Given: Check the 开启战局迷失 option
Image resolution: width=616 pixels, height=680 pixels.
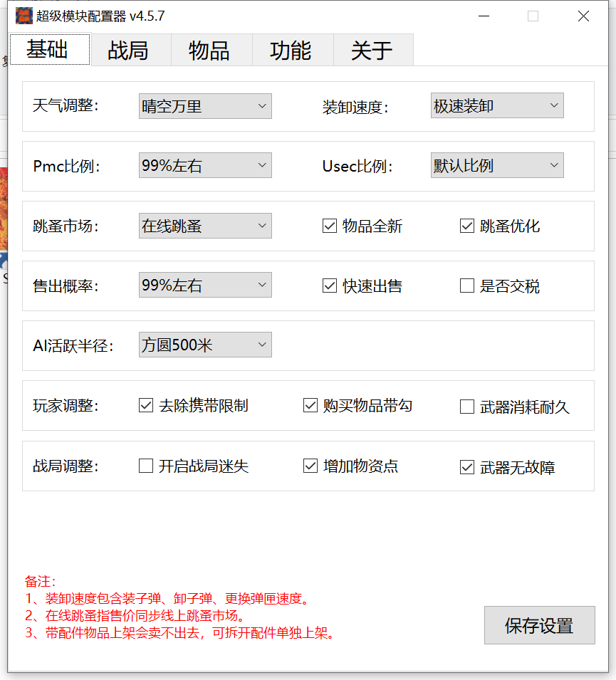Looking at the screenshot, I should tap(145, 466).
